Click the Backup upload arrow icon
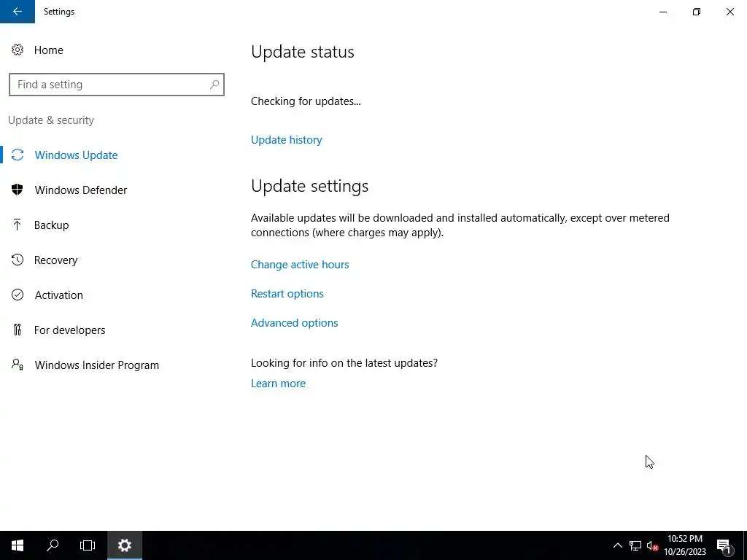 (x=18, y=225)
